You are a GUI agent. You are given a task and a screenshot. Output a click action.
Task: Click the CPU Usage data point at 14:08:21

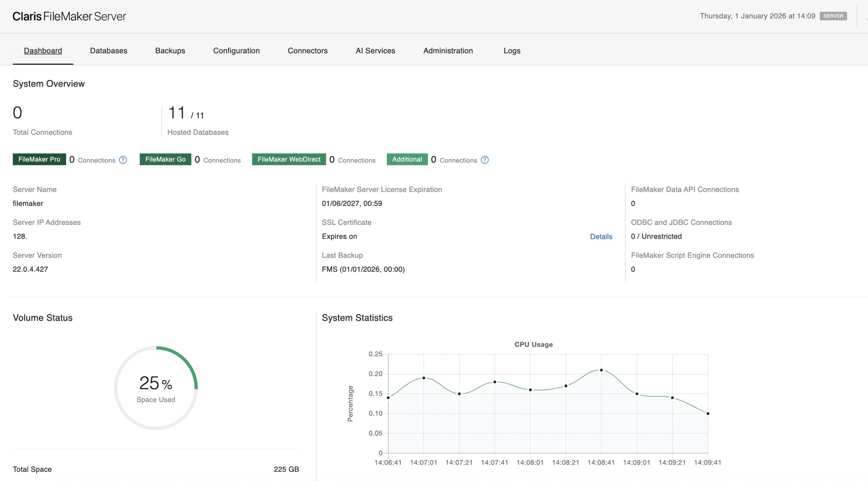click(566, 386)
